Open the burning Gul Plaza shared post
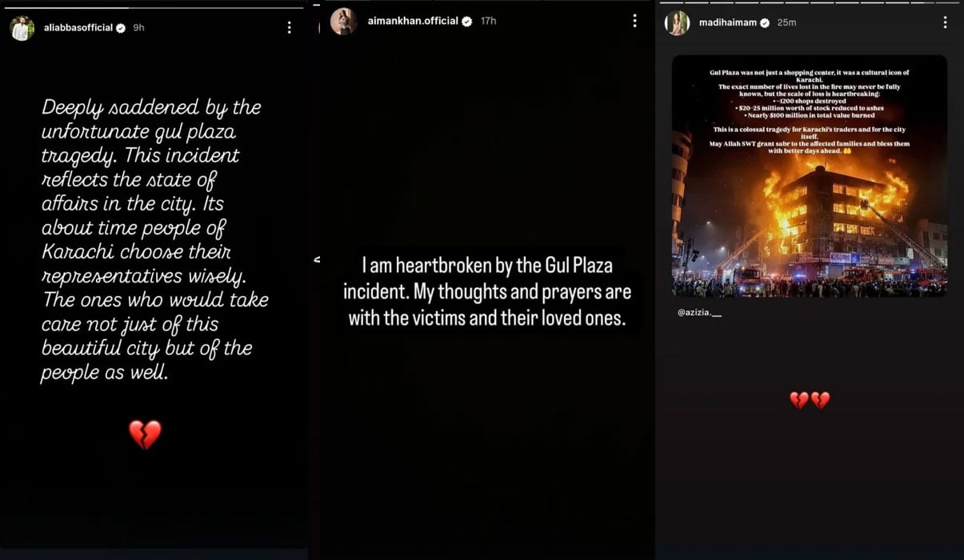Viewport: 964px width, 560px height. 810,176
